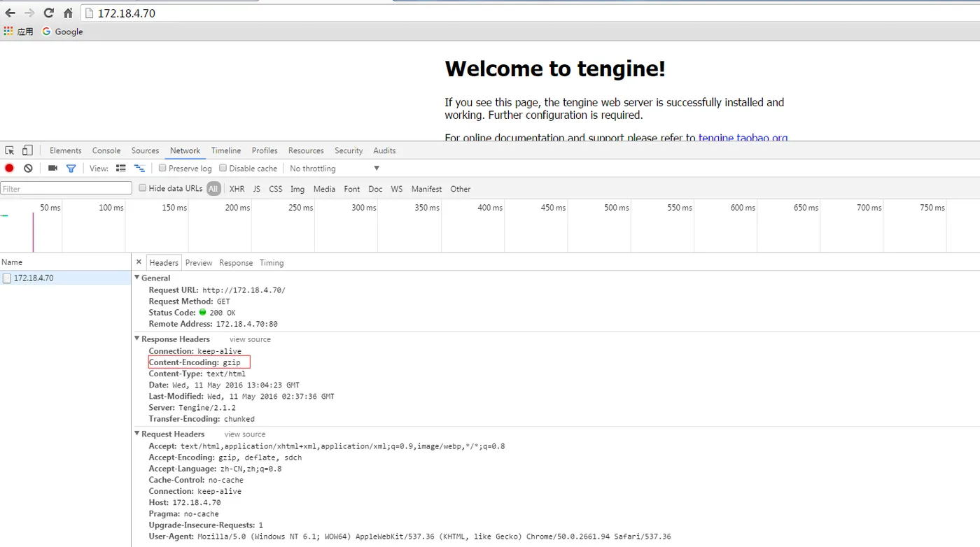Click the browser forward arrow

(29, 13)
